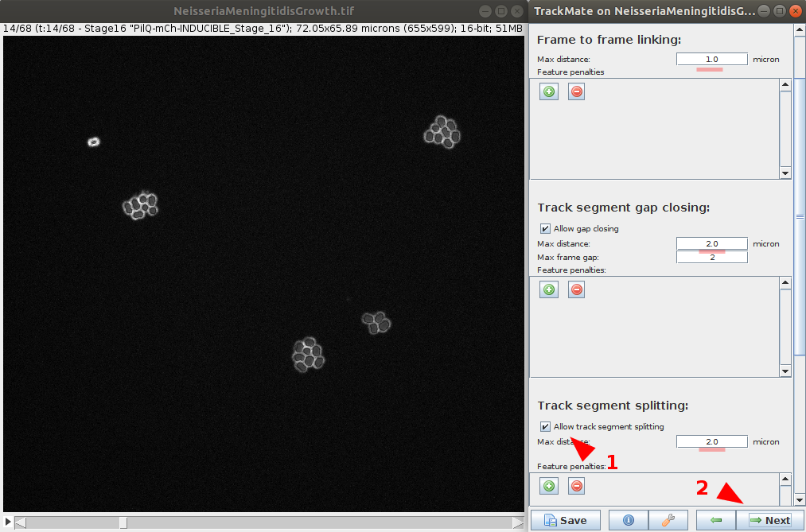Edit frame linking Max distance field
Screen dimensions: 806x532
(x=712, y=59)
